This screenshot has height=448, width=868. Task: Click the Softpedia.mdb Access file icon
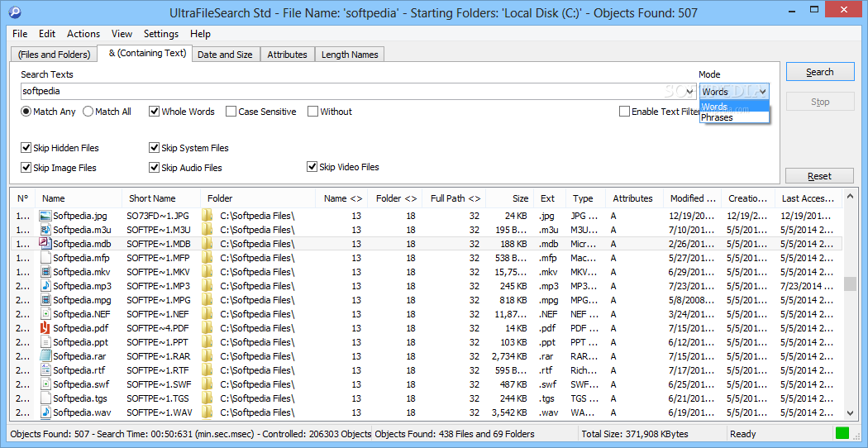45,243
